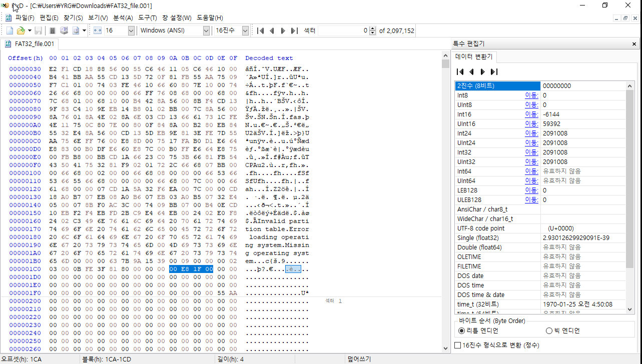
Task: Click 이동 link for ULEB128 row
Action: click(531, 199)
